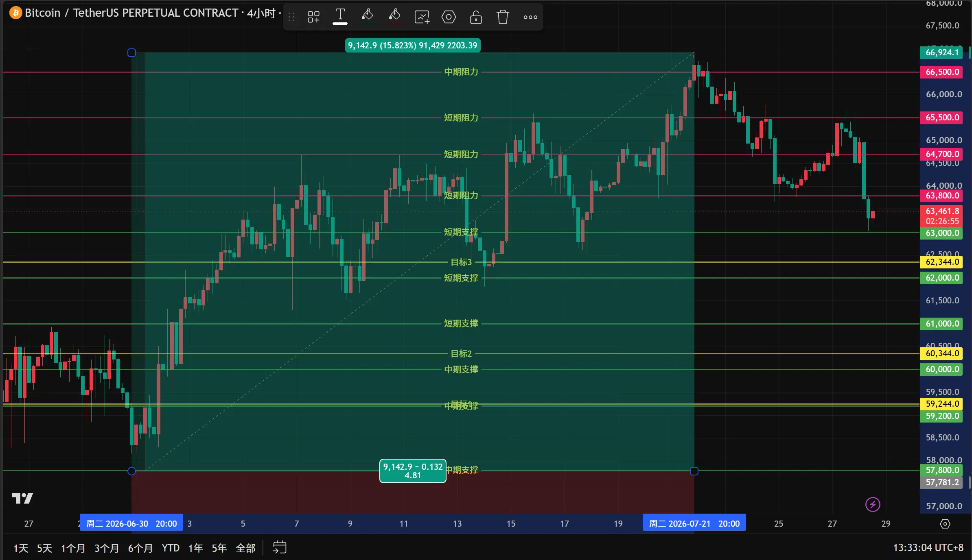The width and height of the screenshot is (972, 560).
Task: Select the 6个月 range
Action: pyautogui.click(x=140, y=548)
